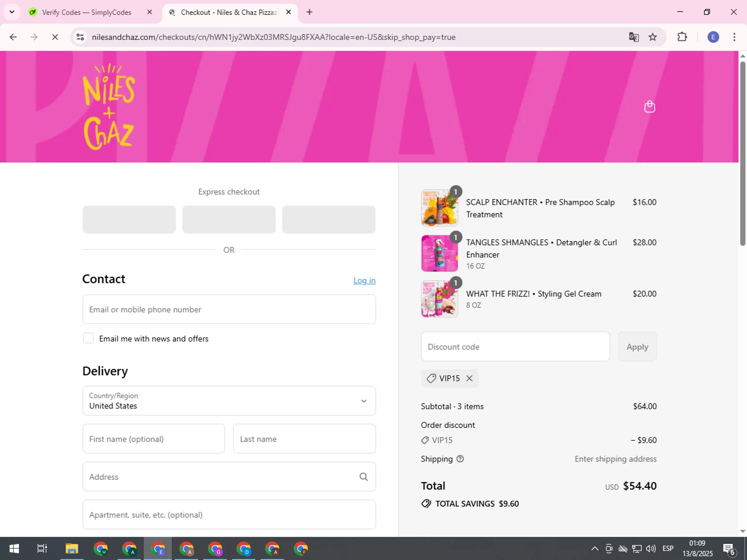Open Task View on the taskbar
Screen dimensions: 747x560
[42, 549]
